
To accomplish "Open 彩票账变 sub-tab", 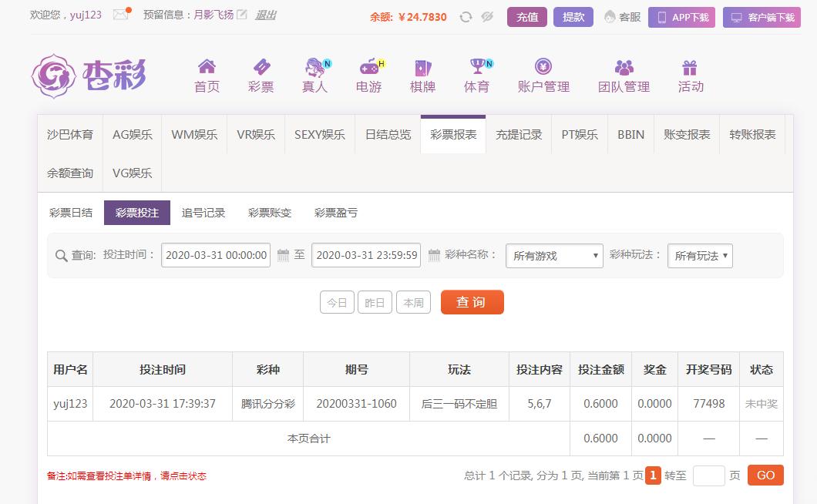I will pos(270,213).
